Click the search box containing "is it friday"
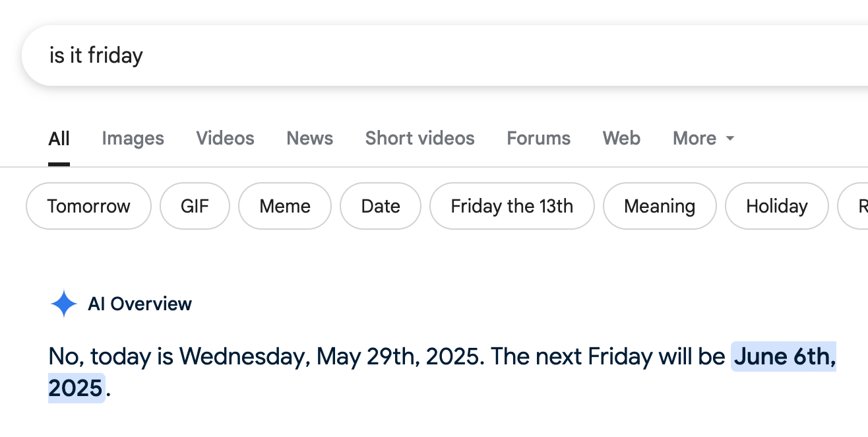The height and width of the screenshot is (437, 868). tap(396, 55)
